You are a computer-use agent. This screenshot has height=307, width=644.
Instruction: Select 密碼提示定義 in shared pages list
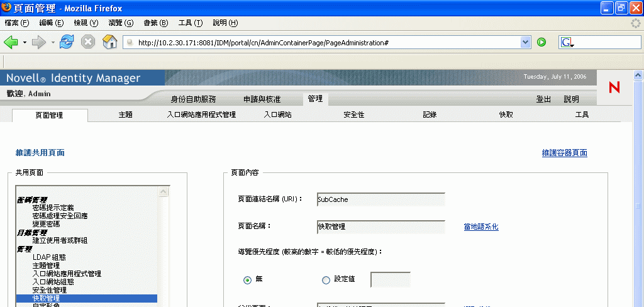(53, 208)
